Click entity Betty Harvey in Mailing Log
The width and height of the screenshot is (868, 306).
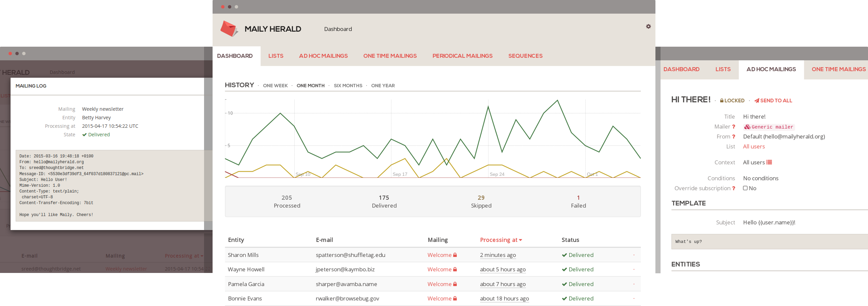[96, 118]
